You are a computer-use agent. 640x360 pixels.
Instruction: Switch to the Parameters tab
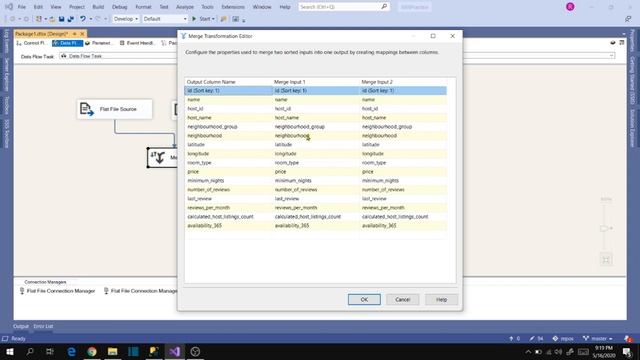pos(98,43)
